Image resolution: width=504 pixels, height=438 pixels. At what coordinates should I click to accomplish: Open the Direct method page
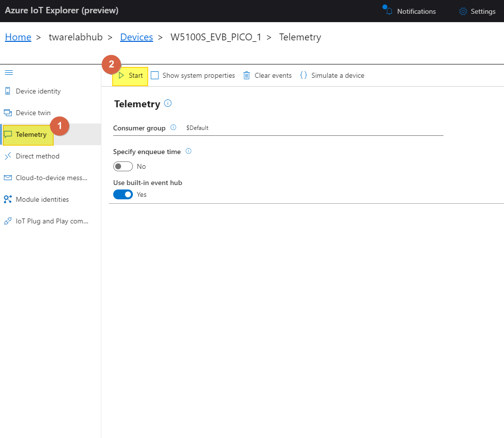[x=51, y=156]
